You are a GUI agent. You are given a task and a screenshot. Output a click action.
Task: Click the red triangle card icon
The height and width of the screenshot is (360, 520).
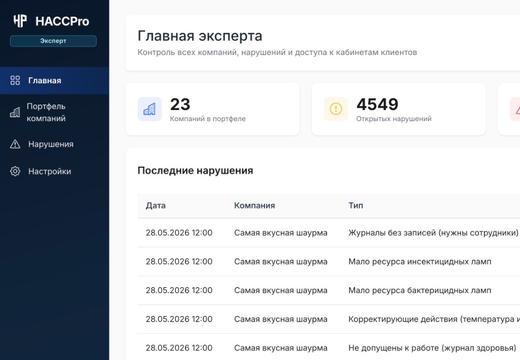pyautogui.click(x=515, y=109)
